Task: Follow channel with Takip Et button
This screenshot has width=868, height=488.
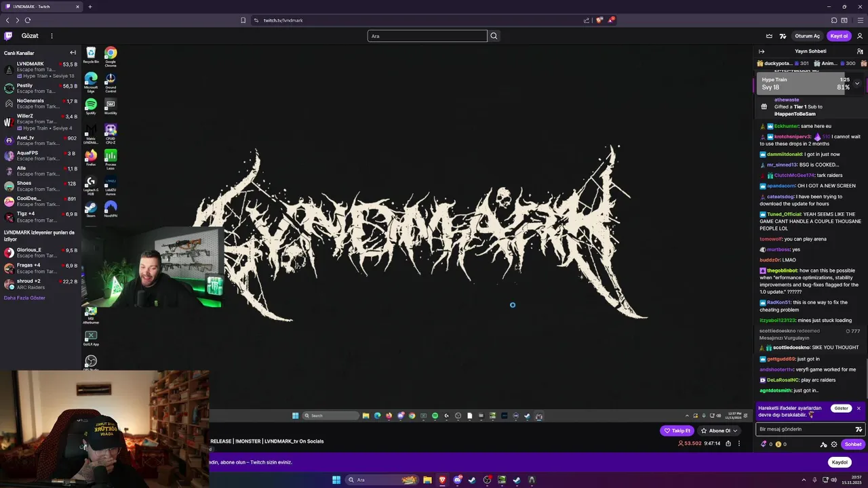Action: pos(677,430)
